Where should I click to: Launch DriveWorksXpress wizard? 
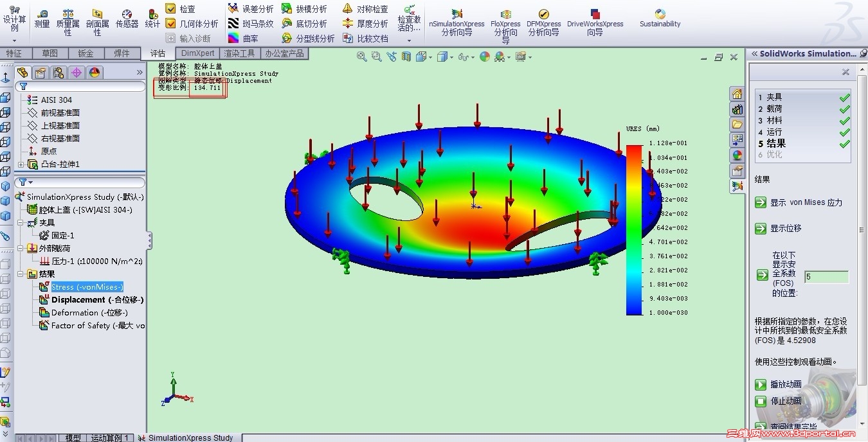pyautogui.click(x=595, y=22)
